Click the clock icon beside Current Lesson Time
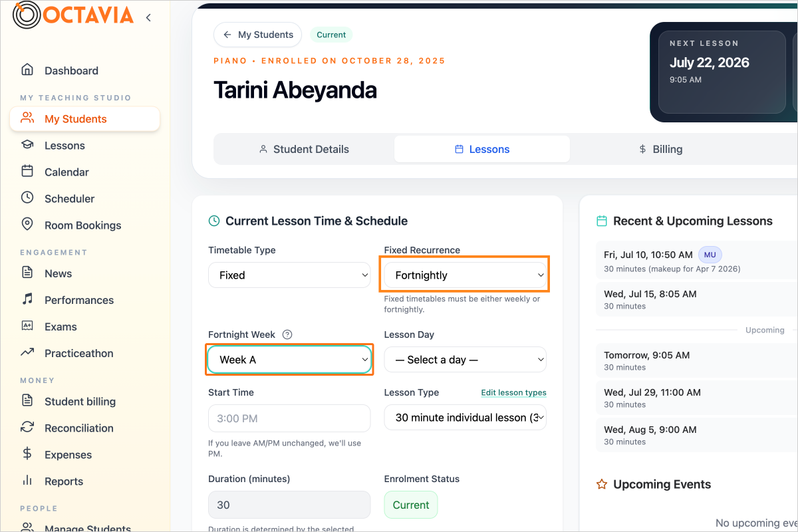The height and width of the screenshot is (532, 798). pos(214,221)
